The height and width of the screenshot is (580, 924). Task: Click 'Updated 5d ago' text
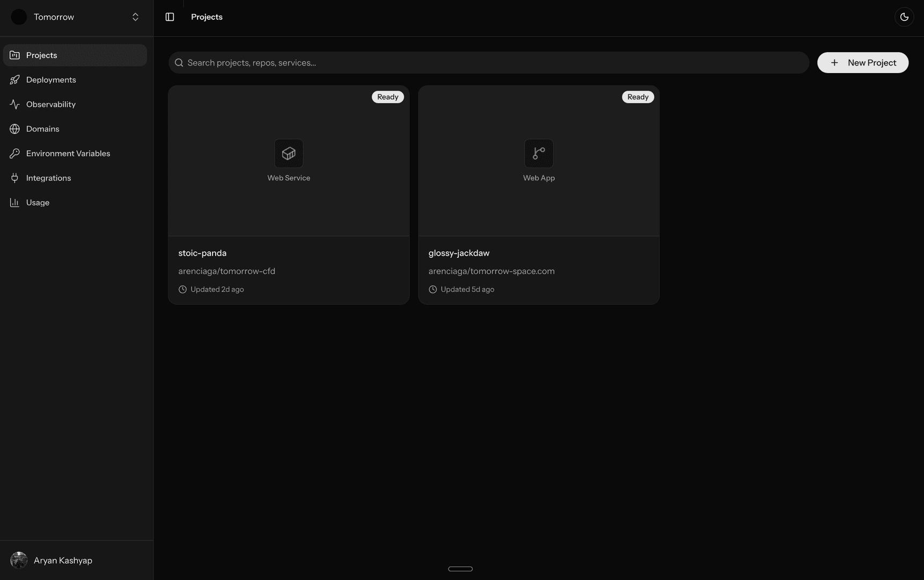[x=467, y=289]
